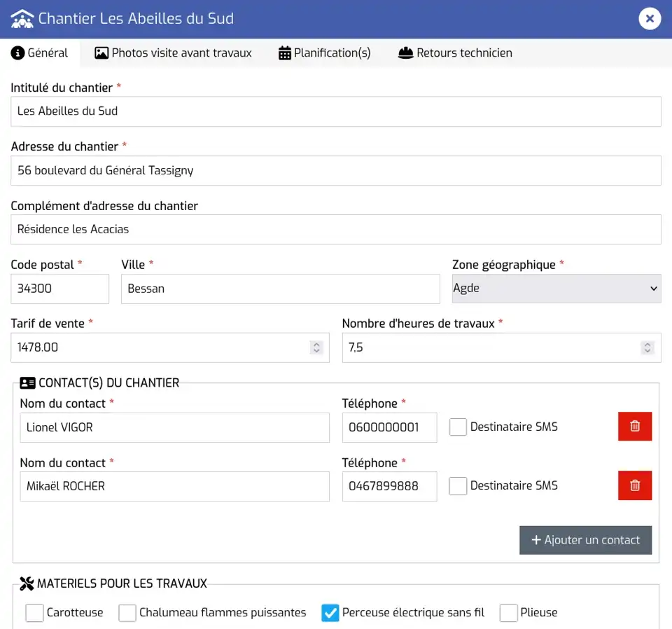Close the Chantier dialog with X

tap(650, 19)
